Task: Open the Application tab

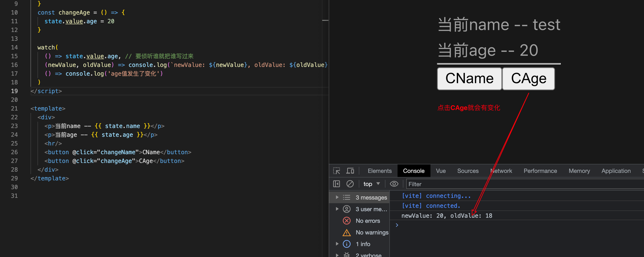Action: click(x=616, y=171)
